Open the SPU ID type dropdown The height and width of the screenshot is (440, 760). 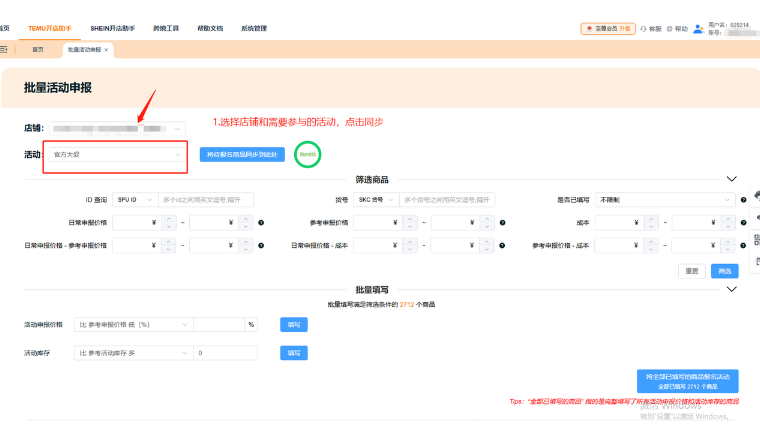[135, 200]
